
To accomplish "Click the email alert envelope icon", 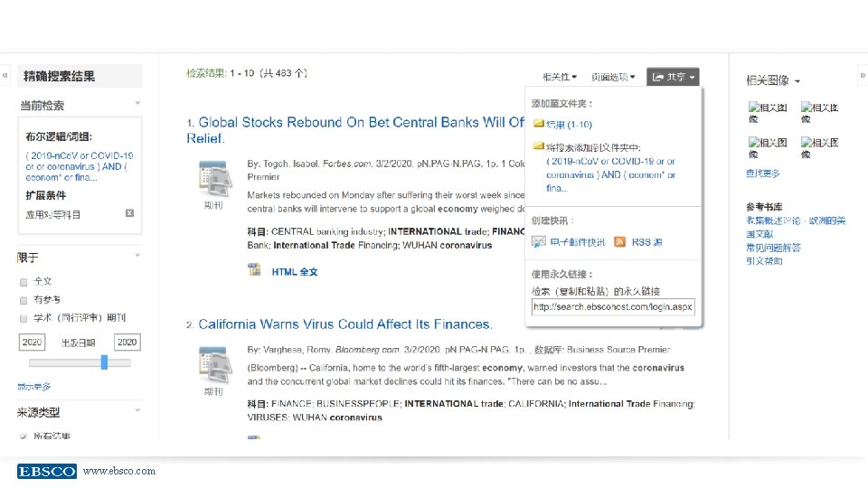I will tap(539, 242).
